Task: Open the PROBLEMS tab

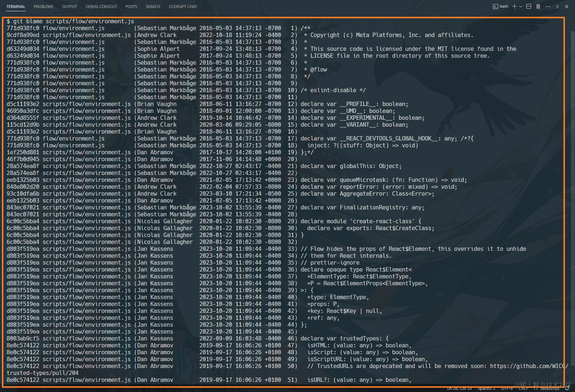Action: point(44,7)
